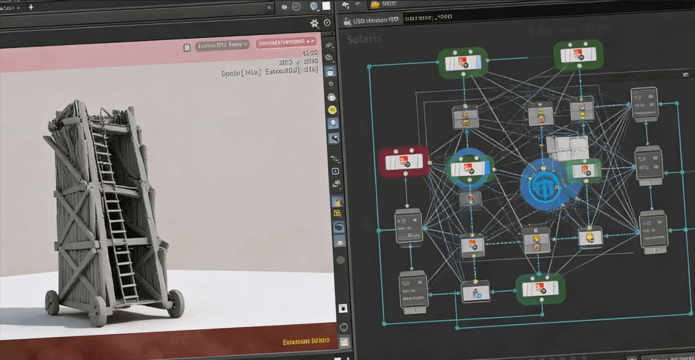Click the yellow circle icon in side toolbar
This screenshot has height=360, width=695.
[x=332, y=110]
